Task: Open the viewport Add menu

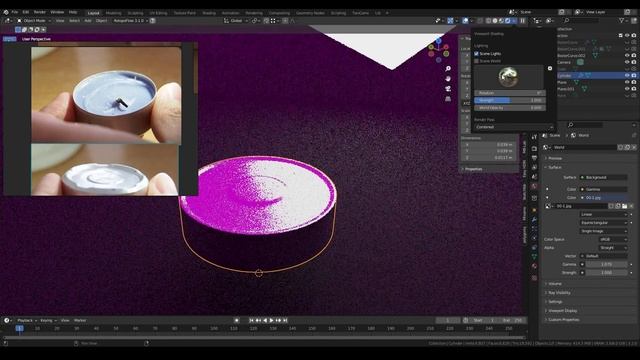Action: coord(88,20)
